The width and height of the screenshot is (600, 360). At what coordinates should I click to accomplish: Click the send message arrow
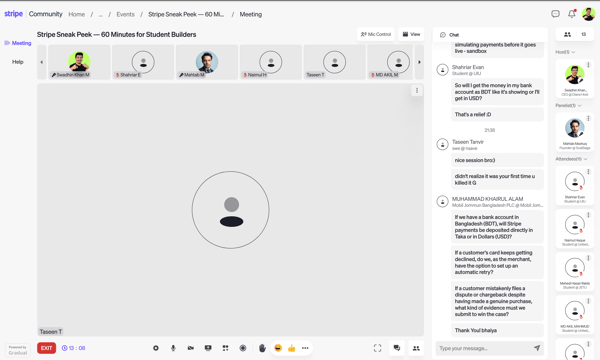537,348
